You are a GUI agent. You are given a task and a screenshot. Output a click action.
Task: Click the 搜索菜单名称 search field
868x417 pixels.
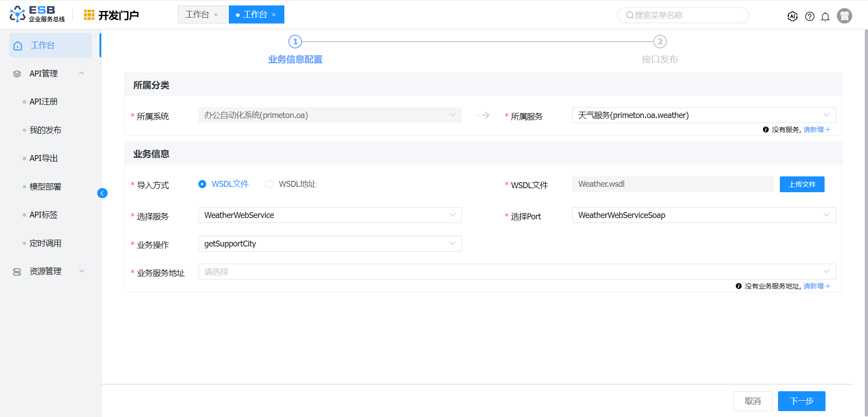pos(683,15)
